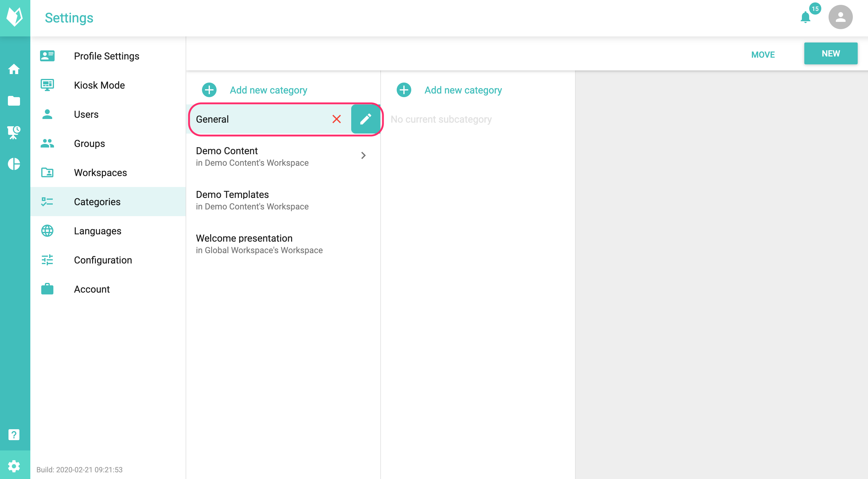Click the Kiosk Mode monitor icon
This screenshot has height=479, width=868.
click(x=47, y=85)
